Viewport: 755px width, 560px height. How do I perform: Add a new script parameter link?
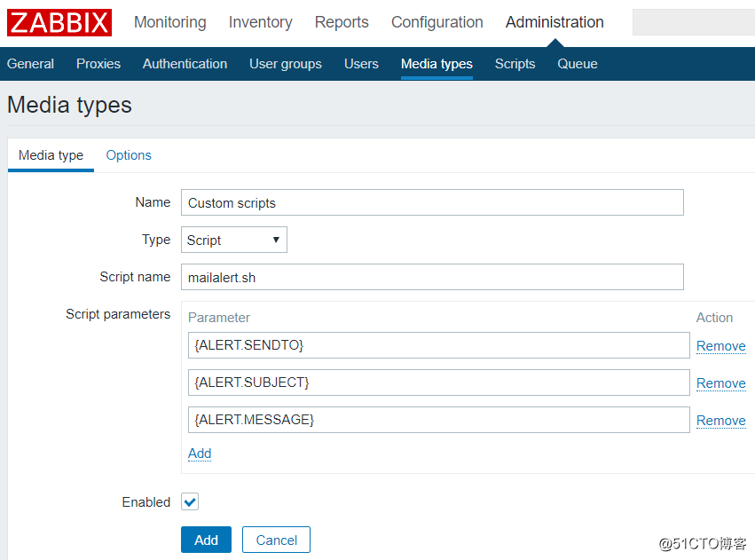pyautogui.click(x=200, y=454)
